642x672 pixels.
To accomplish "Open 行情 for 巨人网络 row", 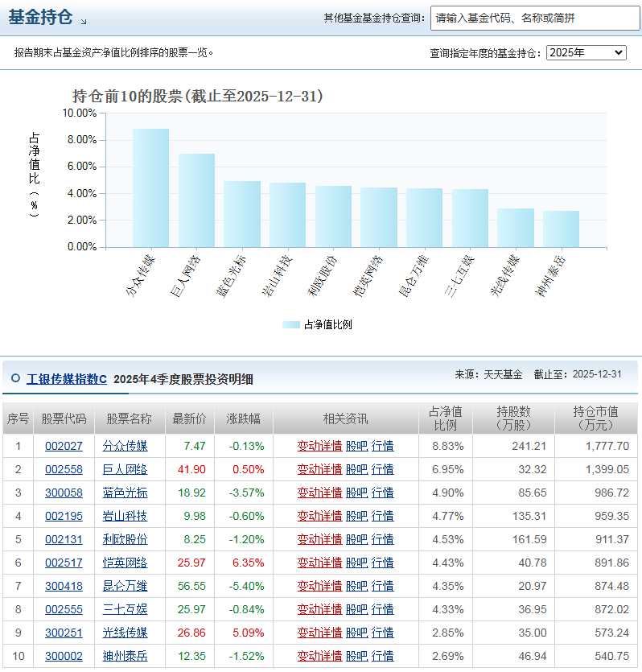I will tap(382, 469).
